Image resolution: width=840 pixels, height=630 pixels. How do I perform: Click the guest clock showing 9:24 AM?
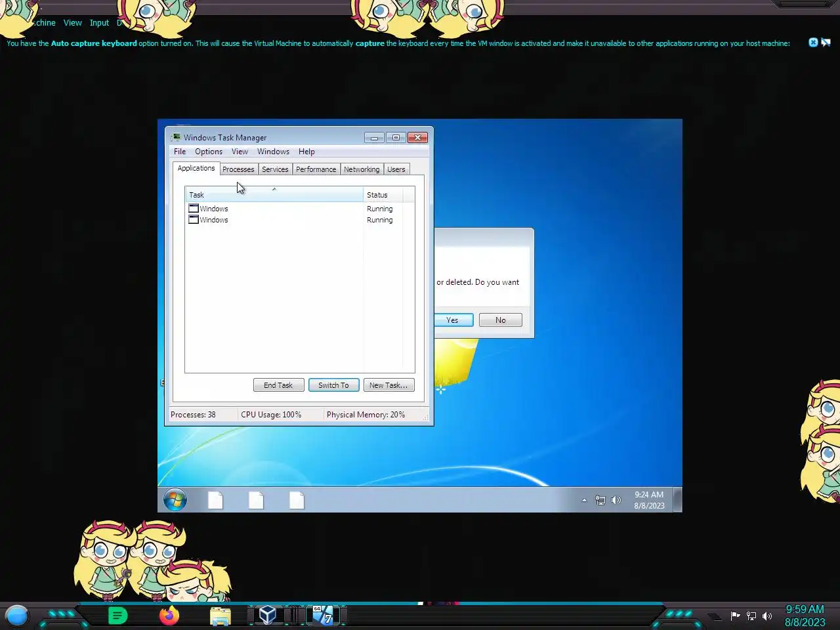click(x=649, y=500)
